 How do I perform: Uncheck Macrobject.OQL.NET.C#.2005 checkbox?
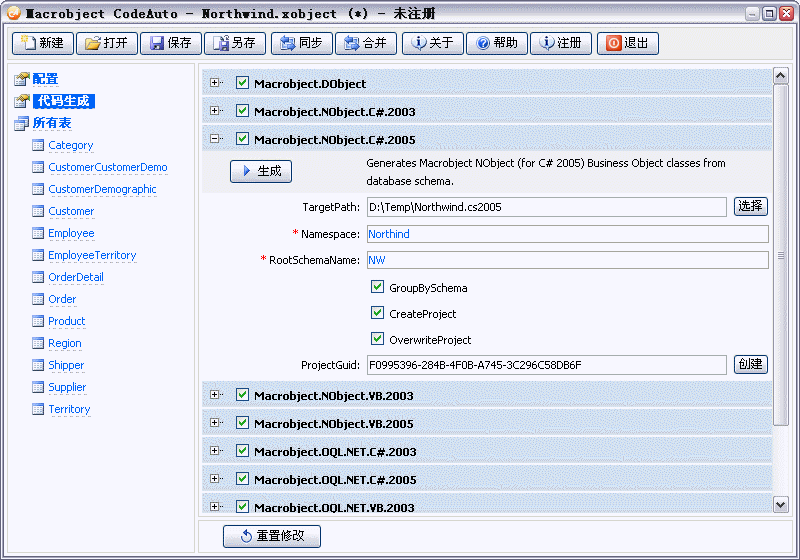tap(242, 479)
